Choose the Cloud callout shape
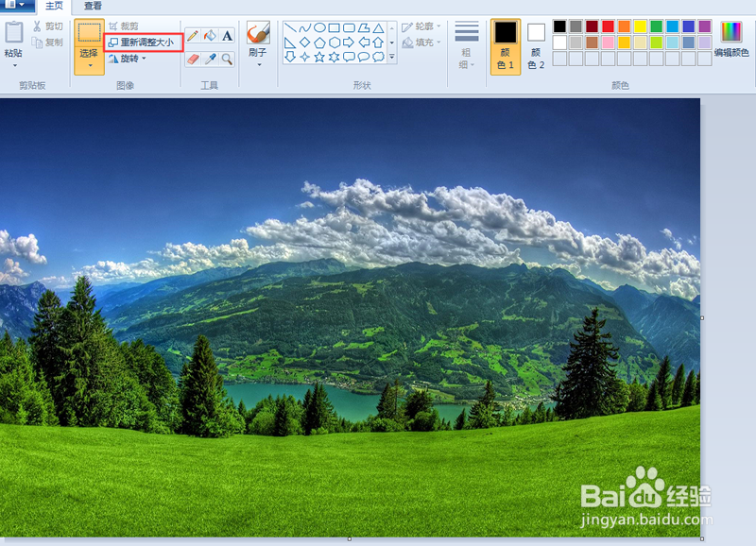 click(379, 57)
